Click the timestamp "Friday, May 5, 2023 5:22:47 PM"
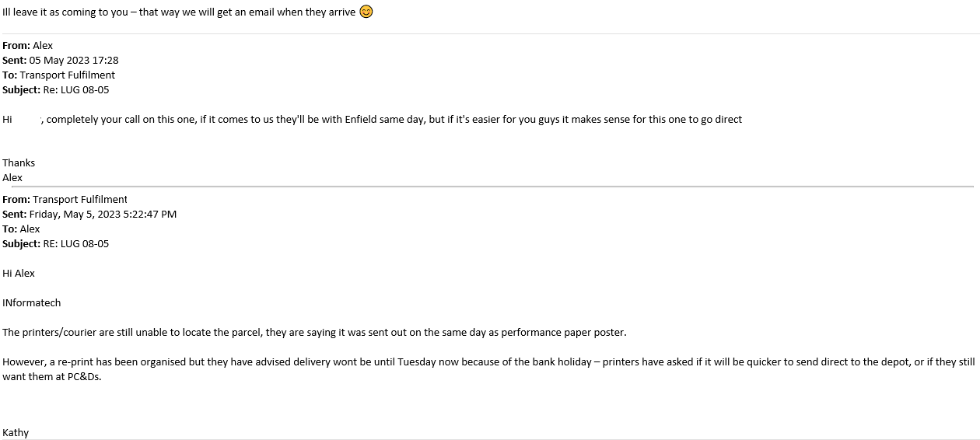This screenshot has width=980, height=440. coord(103,214)
